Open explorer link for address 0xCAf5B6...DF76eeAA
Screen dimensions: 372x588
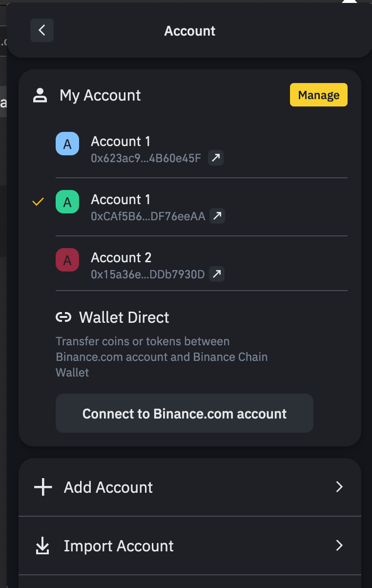click(217, 216)
